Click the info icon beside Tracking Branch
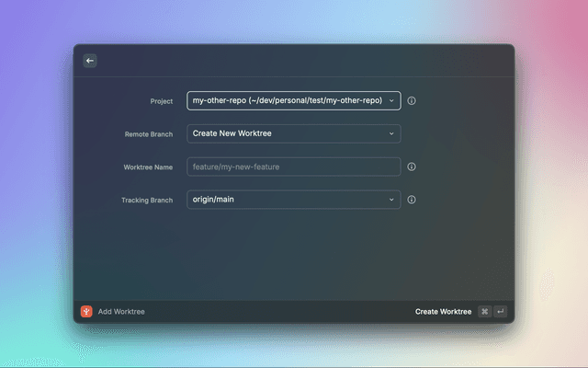 [412, 200]
